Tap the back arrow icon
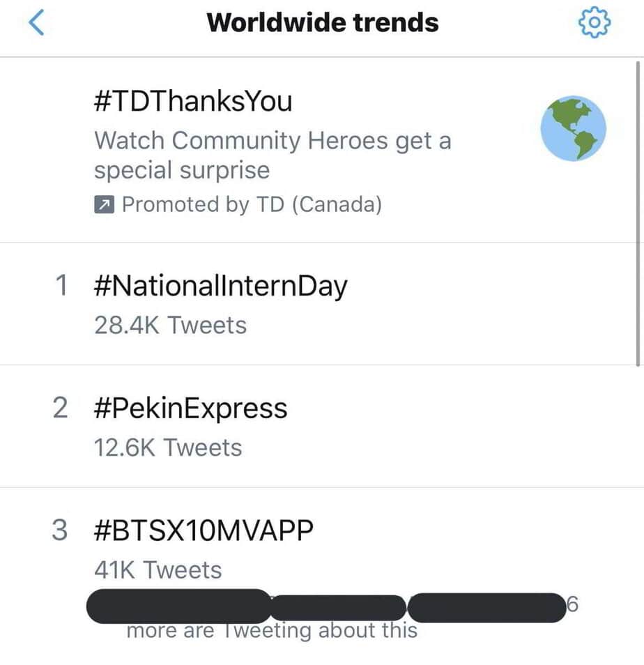The width and height of the screenshot is (644, 665). pyautogui.click(x=37, y=23)
